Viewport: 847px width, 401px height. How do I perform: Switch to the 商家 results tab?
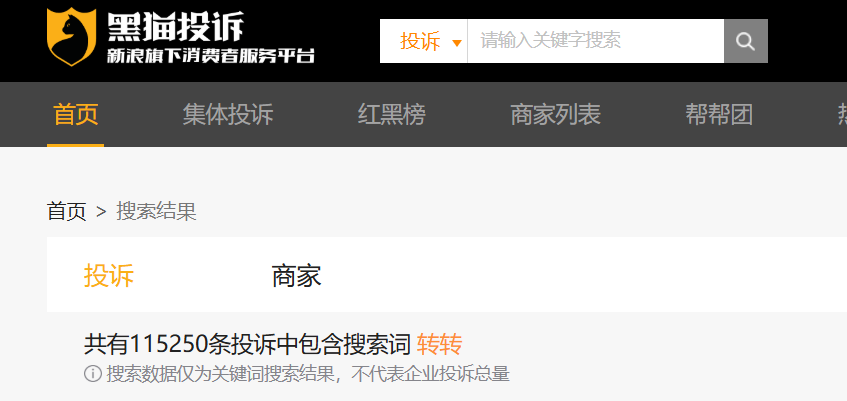tap(296, 276)
